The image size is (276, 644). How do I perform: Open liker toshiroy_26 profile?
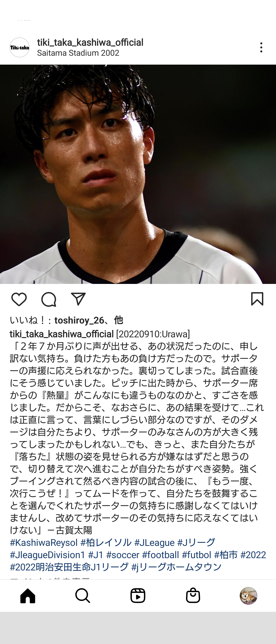[79, 320]
